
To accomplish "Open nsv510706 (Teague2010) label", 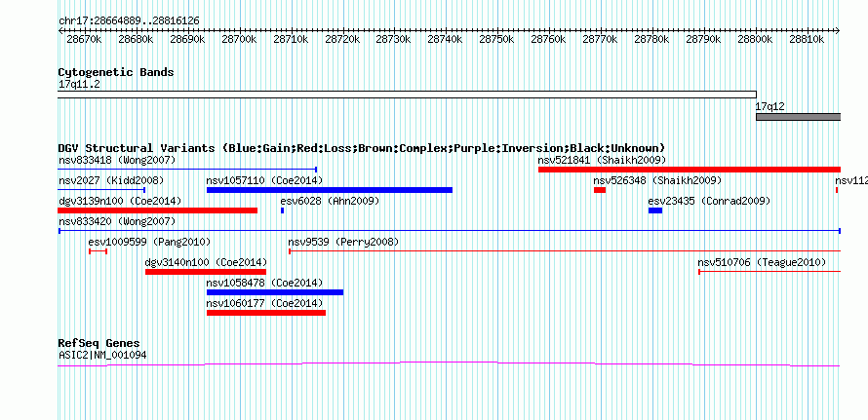I will 762,263.
